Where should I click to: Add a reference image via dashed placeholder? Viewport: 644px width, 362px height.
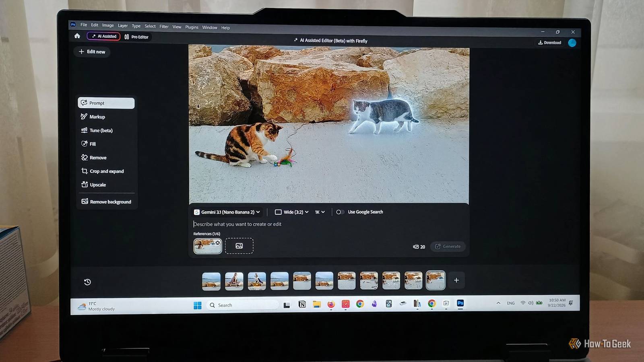[239, 246]
